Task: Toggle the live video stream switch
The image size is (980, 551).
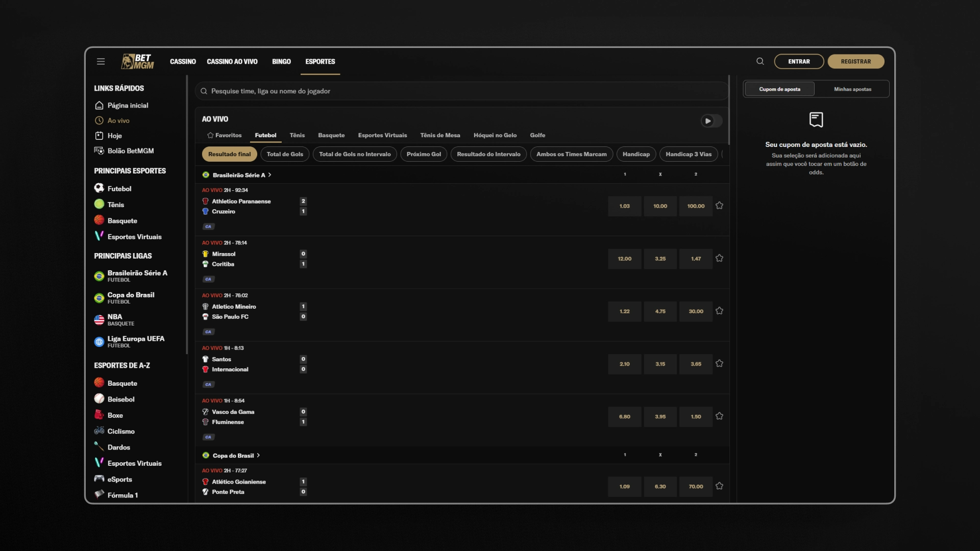Action: (x=711, y=121)
